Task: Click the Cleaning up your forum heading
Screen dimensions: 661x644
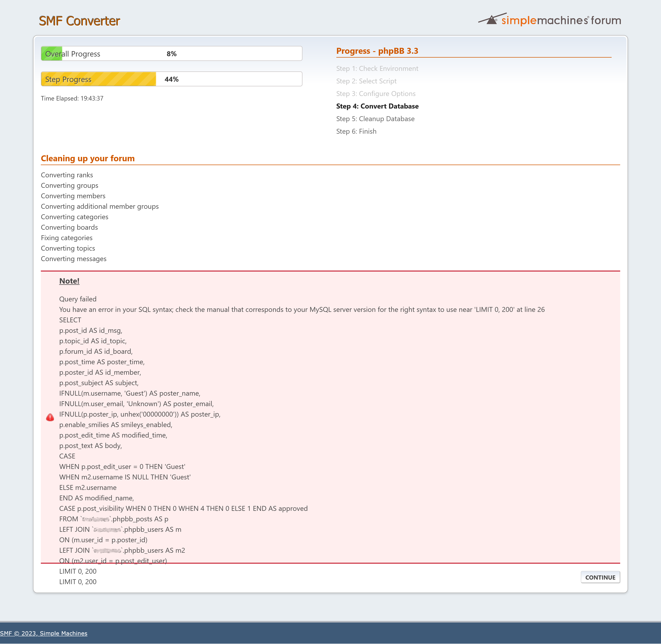Action: (88, 158)
